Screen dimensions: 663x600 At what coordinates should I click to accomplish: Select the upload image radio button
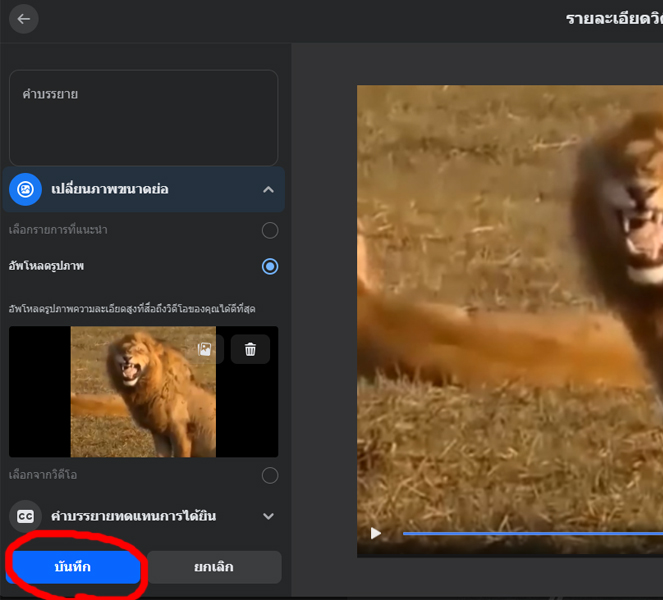270,266
